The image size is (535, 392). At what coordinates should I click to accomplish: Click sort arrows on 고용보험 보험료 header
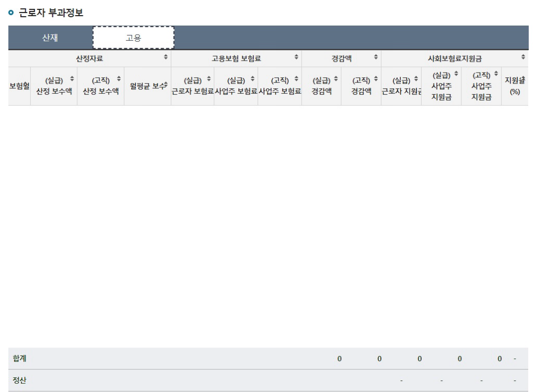[297, 56]
